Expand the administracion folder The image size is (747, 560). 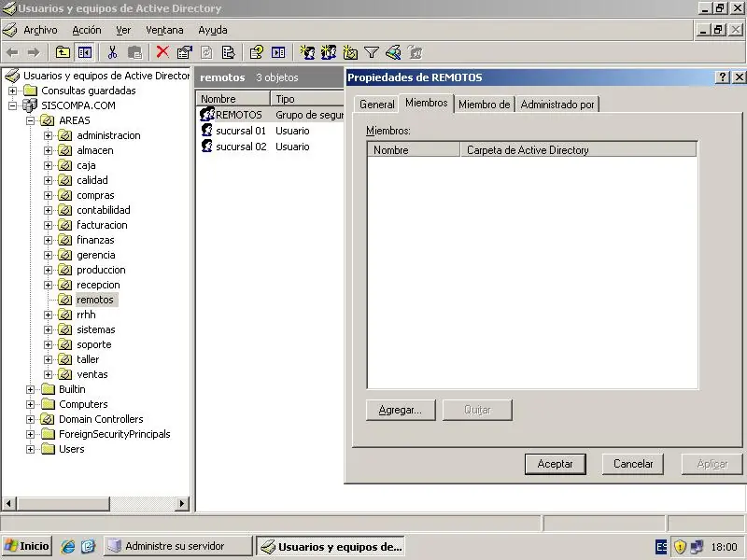point(48,135)
